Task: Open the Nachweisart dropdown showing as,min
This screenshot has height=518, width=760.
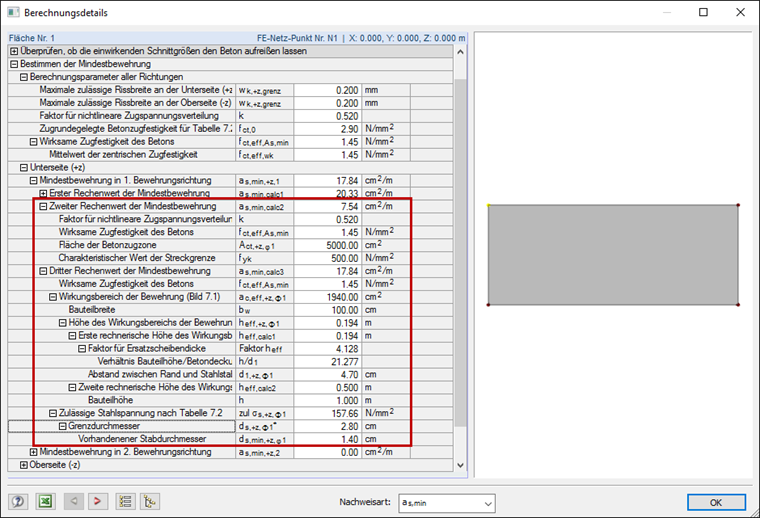Action: point(446,503)
